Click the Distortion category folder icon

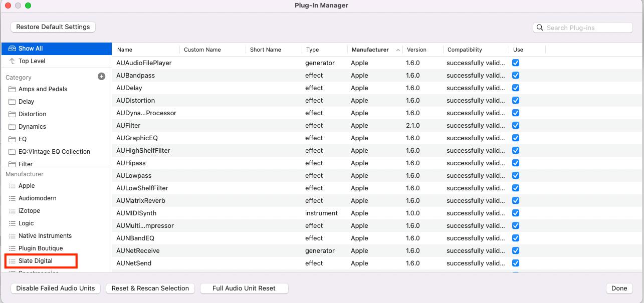pyautogui.click(x=12, y=114)
